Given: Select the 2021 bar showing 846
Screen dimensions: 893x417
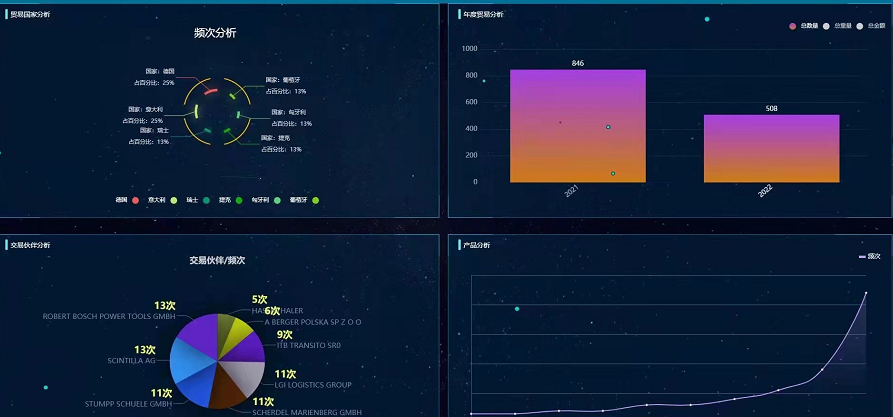Looking at the screenshot, I should [x=577, y=125].
